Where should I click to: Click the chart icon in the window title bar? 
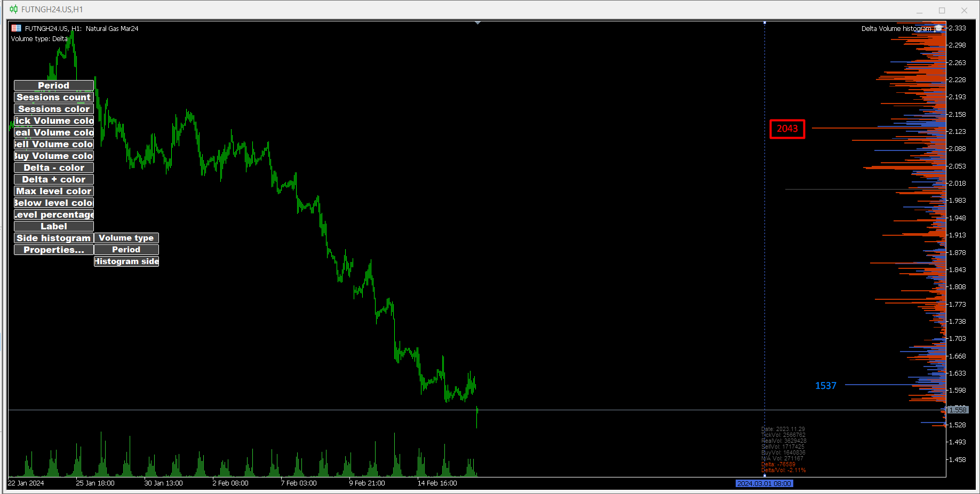pos(13,9)
